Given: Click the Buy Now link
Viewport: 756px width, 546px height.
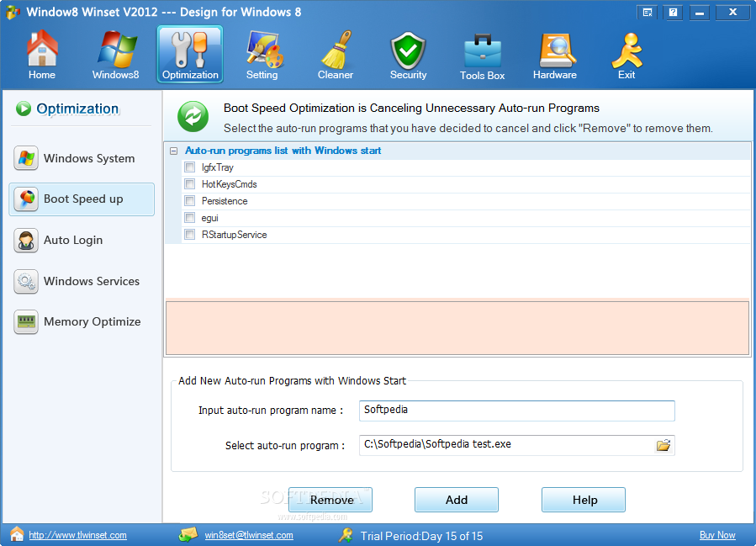Looking at the screenshot, I should coord(717,535).
